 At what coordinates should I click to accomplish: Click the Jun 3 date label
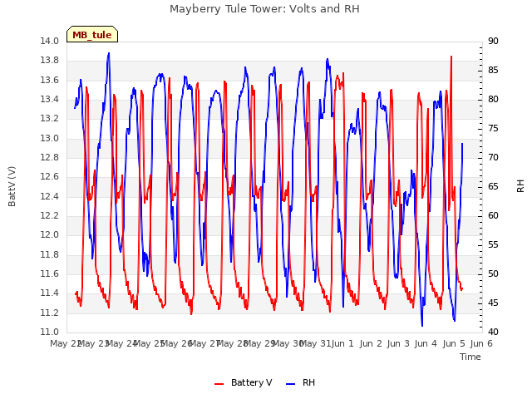(398, 343)
